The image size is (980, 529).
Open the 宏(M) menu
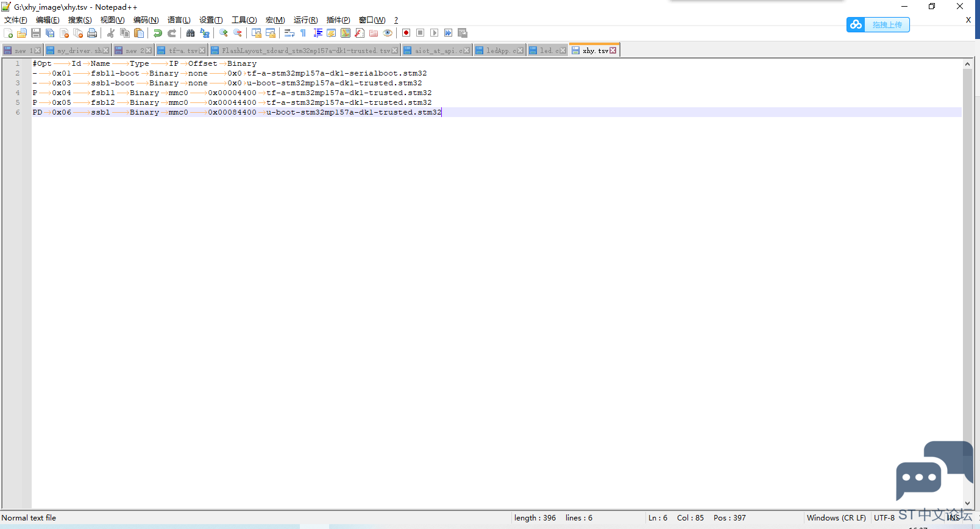pyautogui.click(x=275, y=20)
